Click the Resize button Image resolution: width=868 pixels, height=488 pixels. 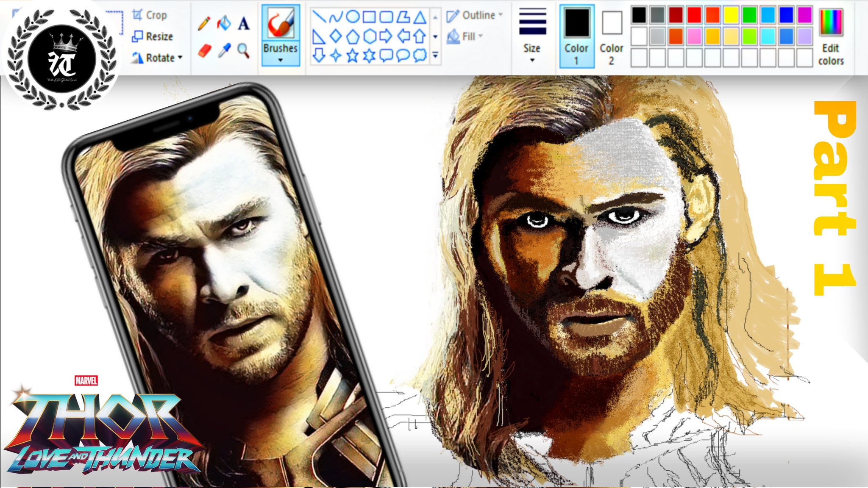(153, 36)
